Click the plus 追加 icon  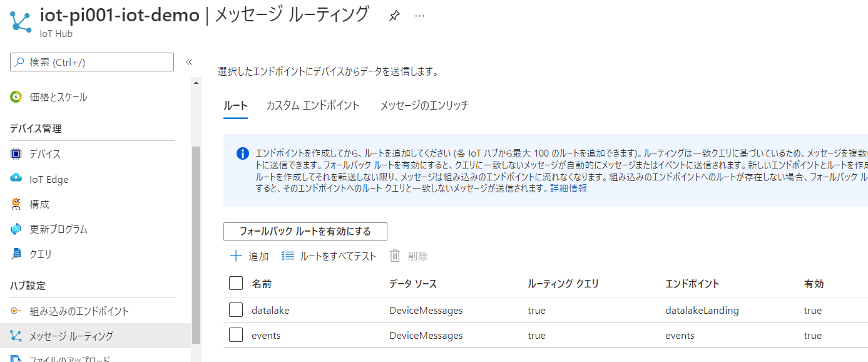(x=236, y=256)
